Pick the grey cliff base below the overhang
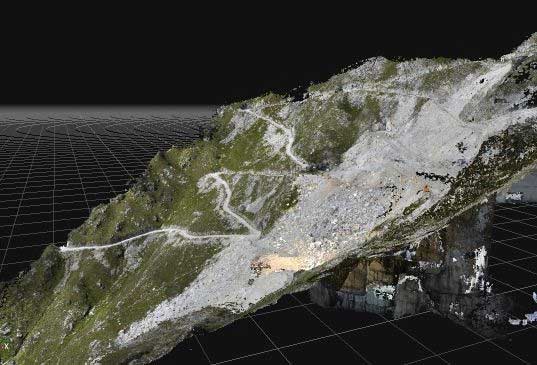The width and height of the screenshot is (537, 365). [x=356, y=301]
